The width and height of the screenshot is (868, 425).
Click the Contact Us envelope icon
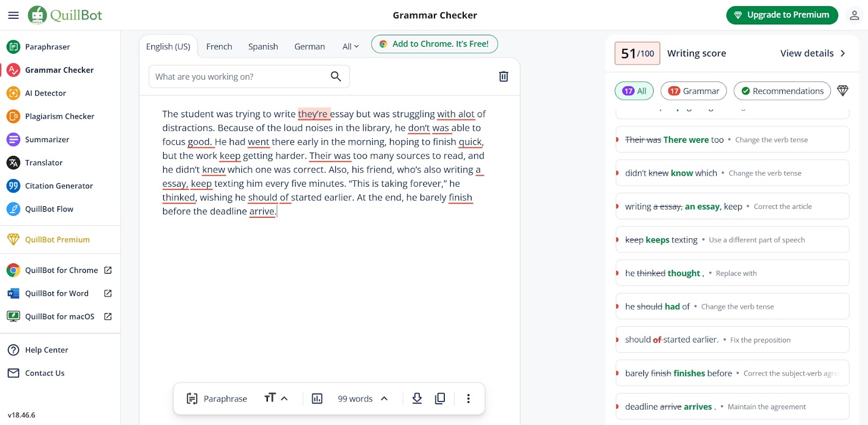[14, 373]
